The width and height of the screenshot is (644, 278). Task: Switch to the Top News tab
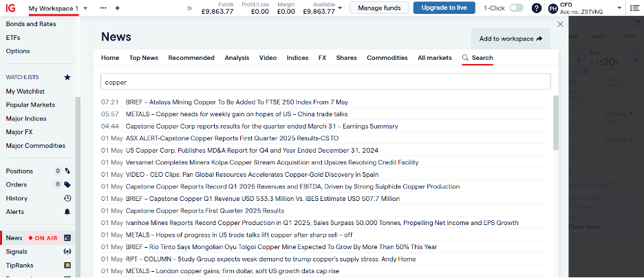coord(144,58)
